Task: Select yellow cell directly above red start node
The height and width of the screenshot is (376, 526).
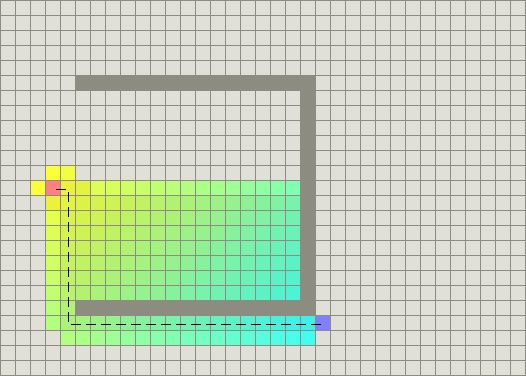Action: point(53,173)
